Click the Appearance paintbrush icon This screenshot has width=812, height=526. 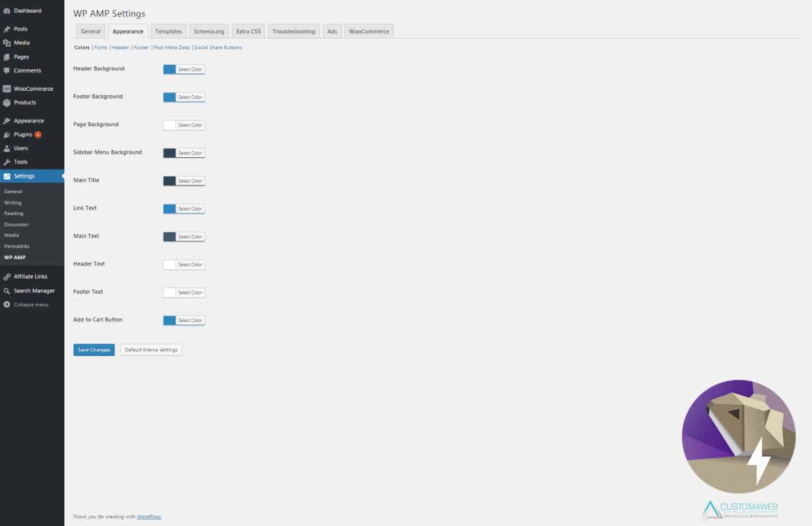tap(7, 121)
